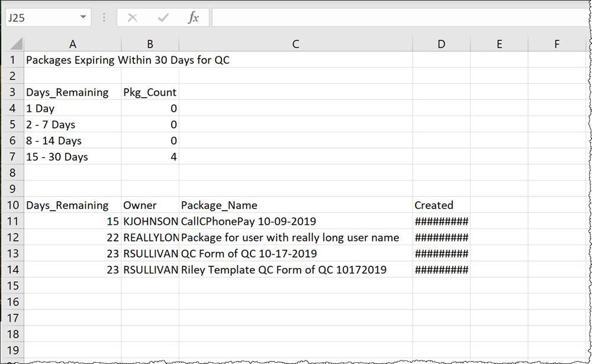Select row 10 header
The width and height of the screenshot is (592, 364).
13,205
